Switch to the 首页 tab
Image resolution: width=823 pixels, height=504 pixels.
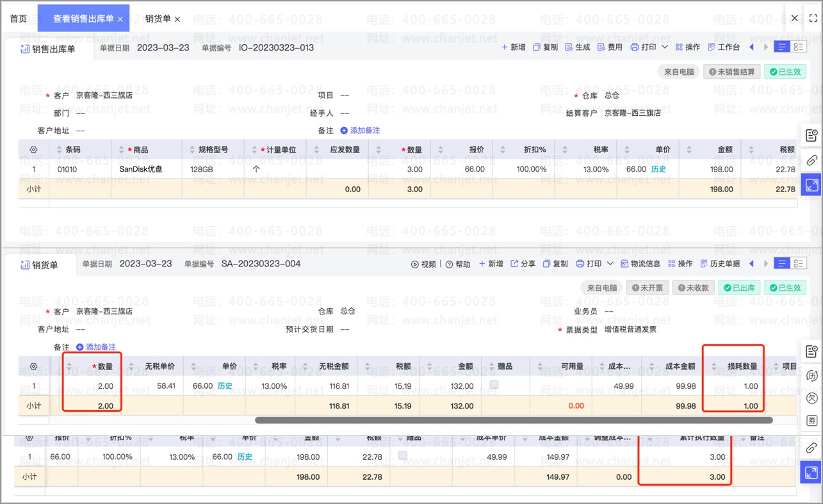click(19, 19)
